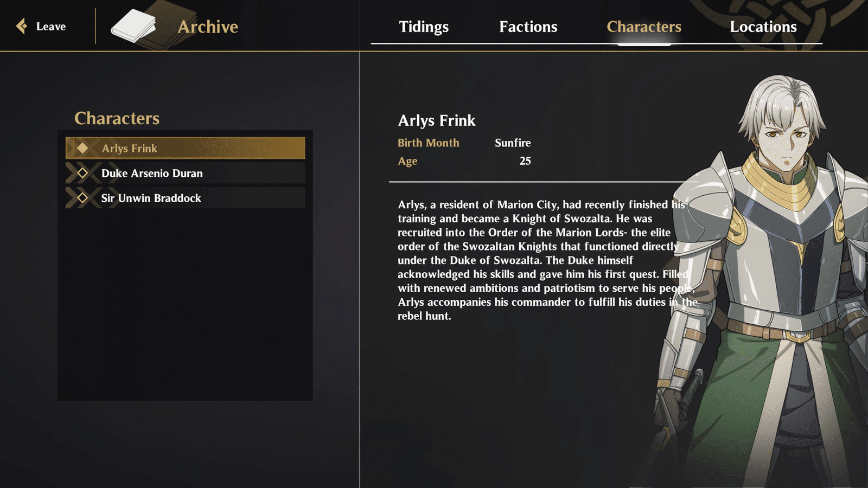Go to the Locations tab

[x=763, y=27]
